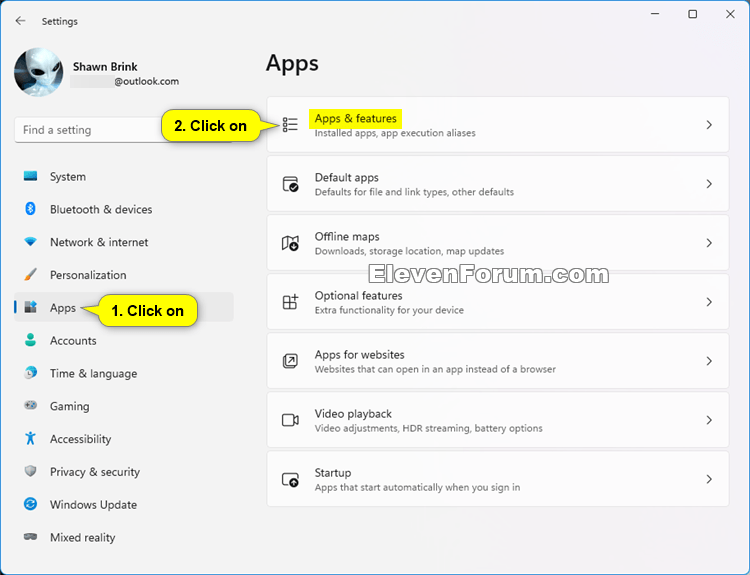Click the Apps for websites icon
The height and width of the screenshot is (575, 750).
point(290,361)
